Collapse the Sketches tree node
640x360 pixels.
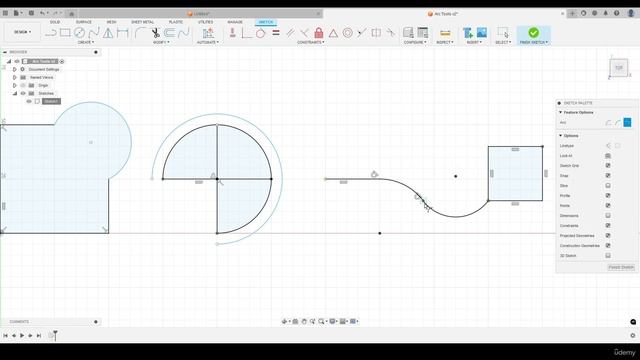coord(15,93)
